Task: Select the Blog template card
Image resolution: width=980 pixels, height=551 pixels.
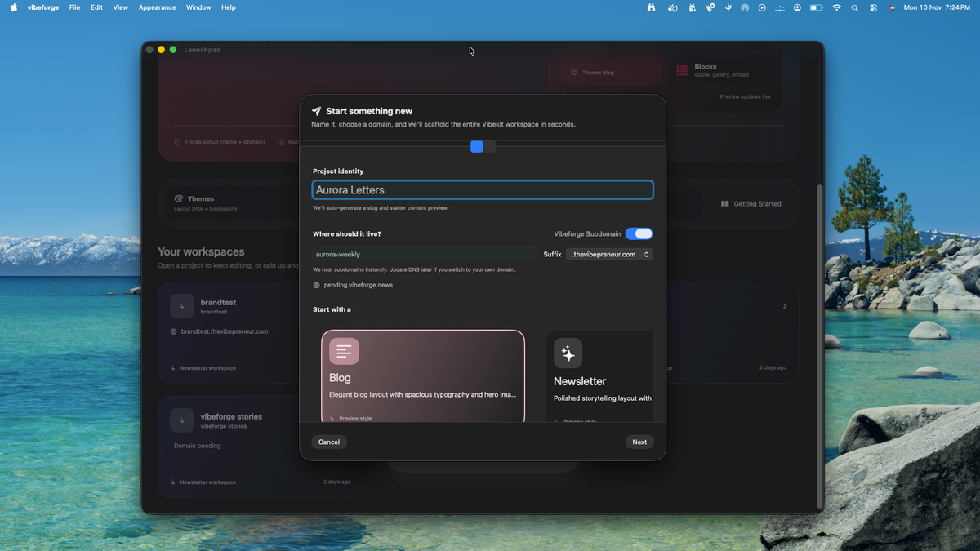Action: click(x=423, y=376)
